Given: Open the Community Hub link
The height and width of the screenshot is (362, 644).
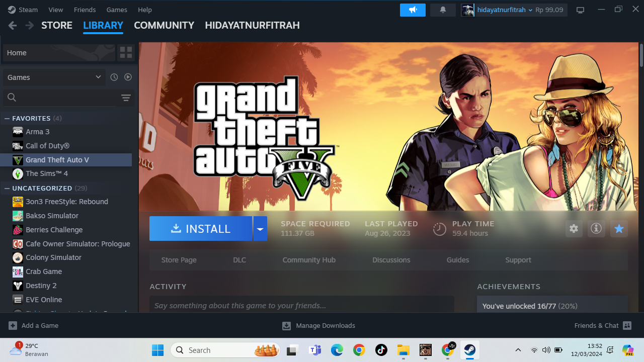Looking at the screenshot, I should 309,260.
